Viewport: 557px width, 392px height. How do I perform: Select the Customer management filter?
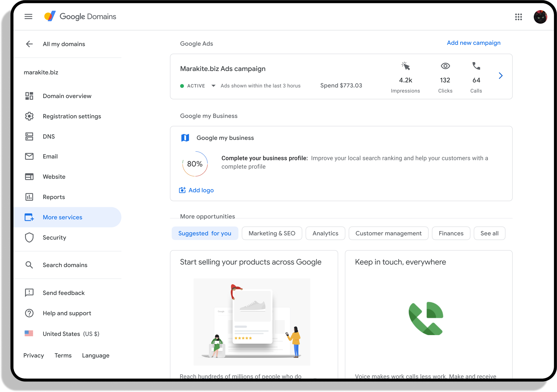click(x=388, y=233)
